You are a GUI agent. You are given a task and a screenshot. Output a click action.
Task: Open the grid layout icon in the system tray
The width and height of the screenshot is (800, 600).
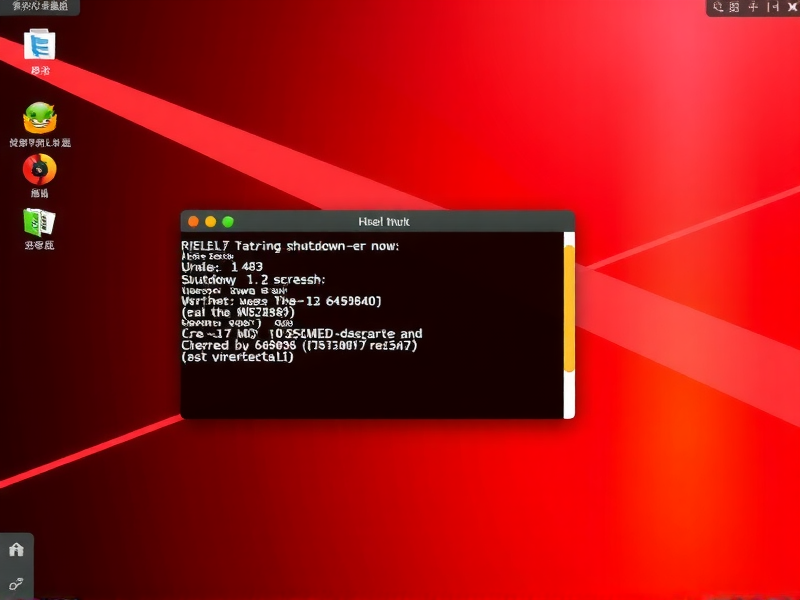[x=734, y=8]
